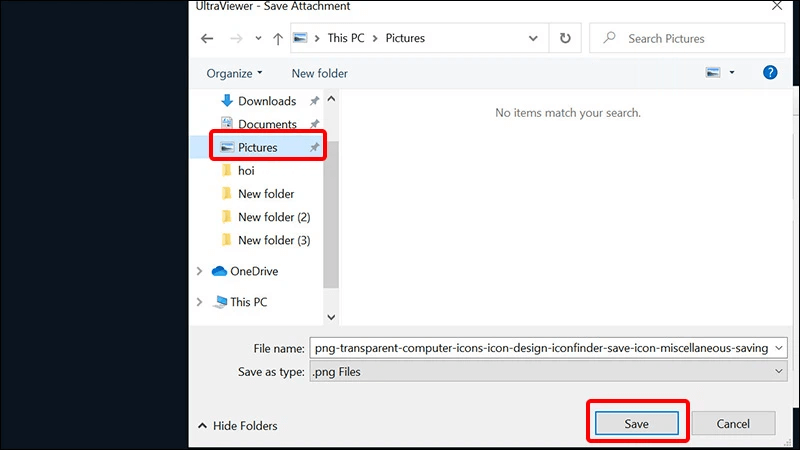Open the Help question mark icon
Screen dimensions: 800x450
(x=770, y=72)
